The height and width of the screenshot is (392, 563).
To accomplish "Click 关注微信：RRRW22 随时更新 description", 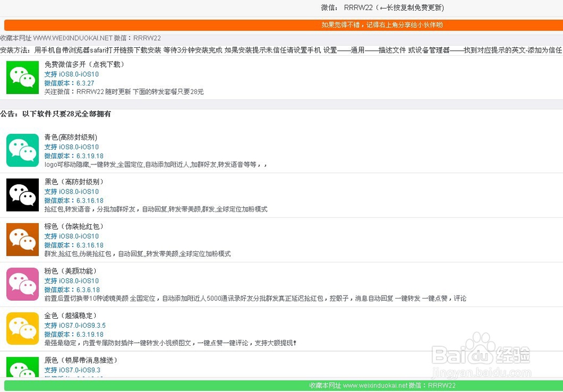I will point(124,92).
